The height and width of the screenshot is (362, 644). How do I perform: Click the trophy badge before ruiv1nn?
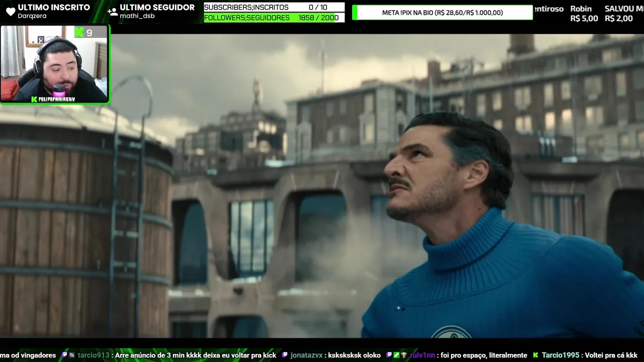(x=404, y=355)
